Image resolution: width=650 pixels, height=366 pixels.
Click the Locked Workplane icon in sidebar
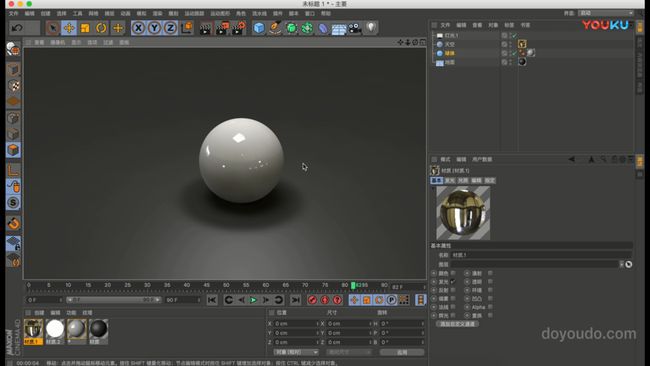pyautogui.click(x=13, y=243)
